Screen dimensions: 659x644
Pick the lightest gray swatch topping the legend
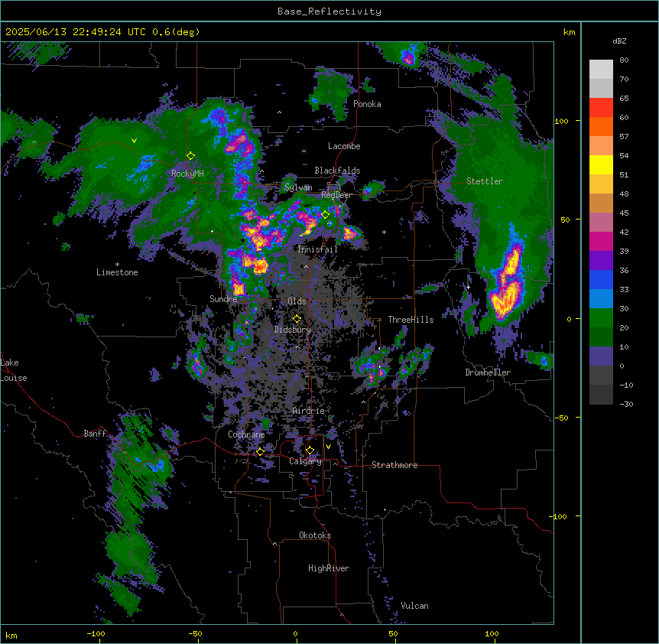point(601,70)
